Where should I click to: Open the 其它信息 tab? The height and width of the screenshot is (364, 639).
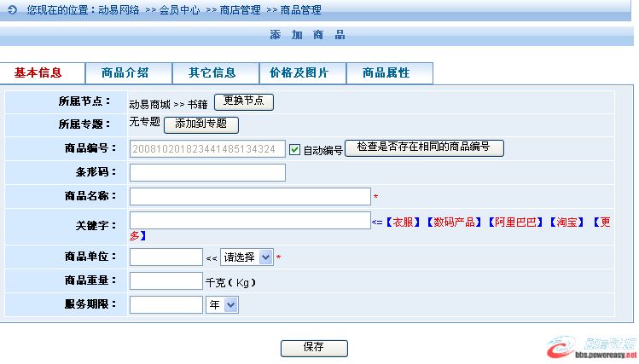click(212, 73)
